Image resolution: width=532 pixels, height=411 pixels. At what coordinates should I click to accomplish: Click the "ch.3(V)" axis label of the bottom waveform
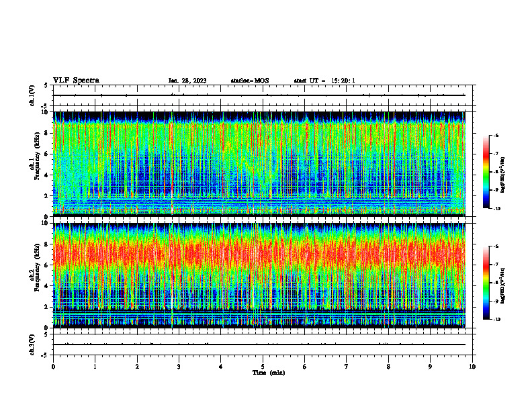[32, 345]
